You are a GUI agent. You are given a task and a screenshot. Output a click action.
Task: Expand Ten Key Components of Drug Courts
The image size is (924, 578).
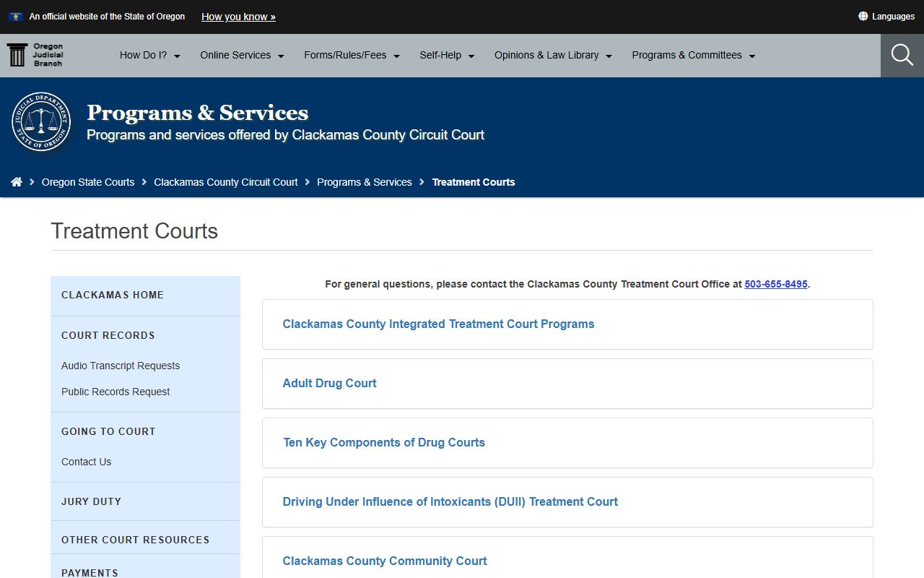click(567, 443)
